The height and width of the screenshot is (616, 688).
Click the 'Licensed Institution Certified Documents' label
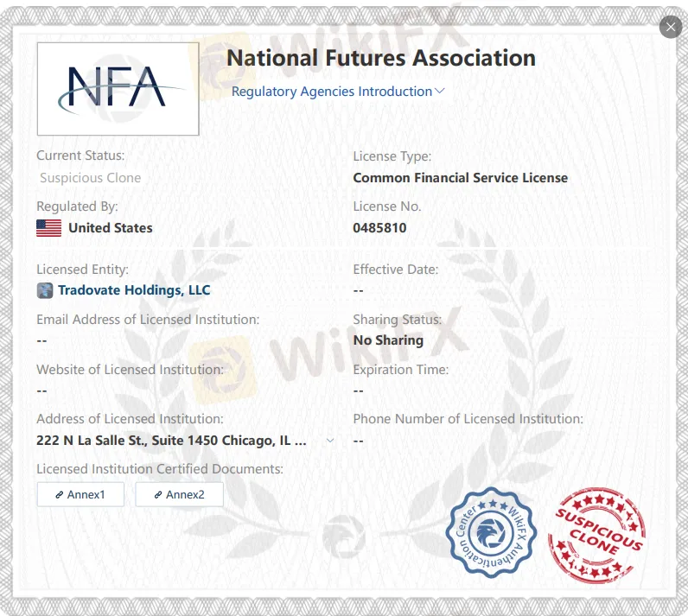tap(160, 469)
